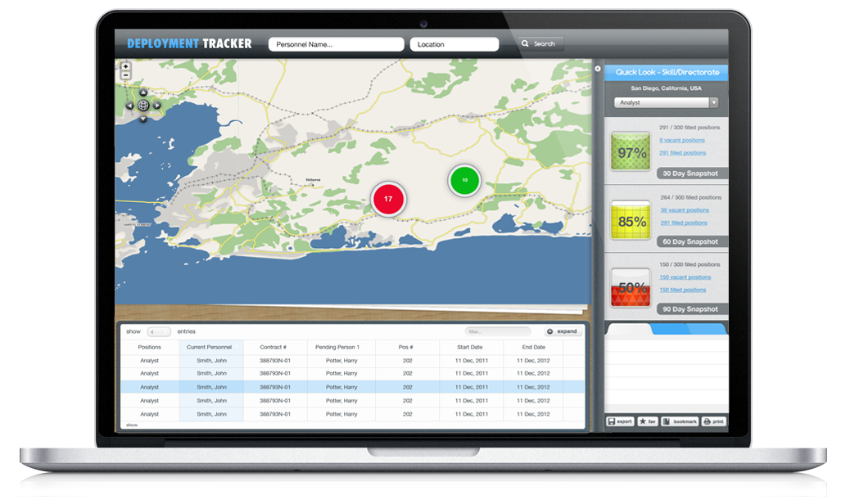Screen dimensions: 841x504
Task: Click the table filter input field
Action: pos(497,331)
